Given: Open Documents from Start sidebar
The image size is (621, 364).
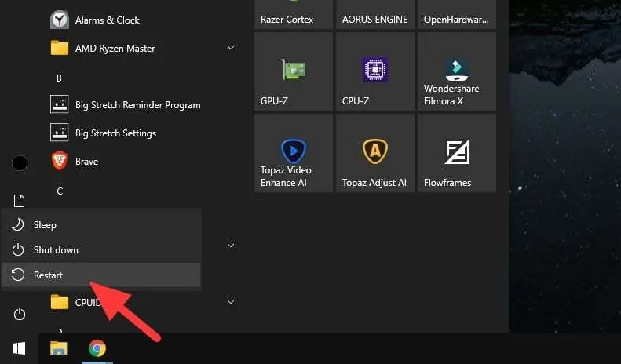Looking at the screenshot, I should tap(19, 201).
